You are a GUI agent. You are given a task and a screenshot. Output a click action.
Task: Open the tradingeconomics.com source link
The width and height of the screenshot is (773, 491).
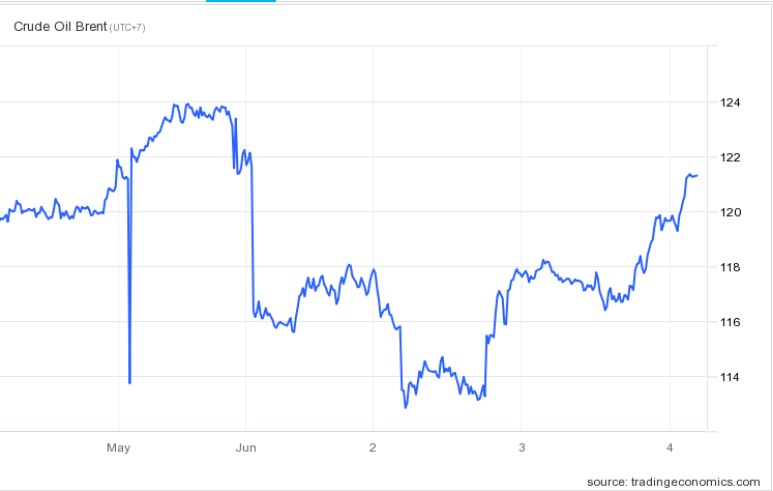tap(673, 481)
